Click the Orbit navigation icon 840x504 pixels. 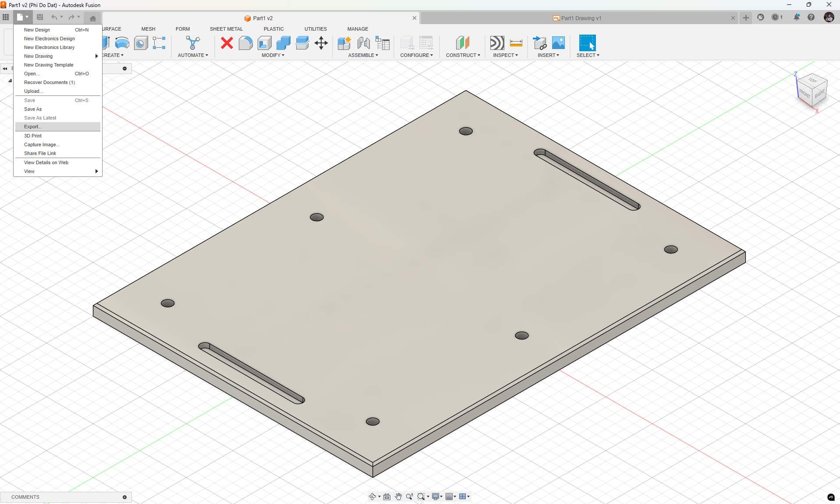click(372, 497)
